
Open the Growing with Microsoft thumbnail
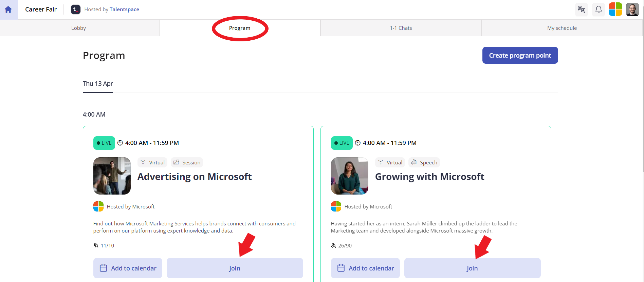pos(350,176)
